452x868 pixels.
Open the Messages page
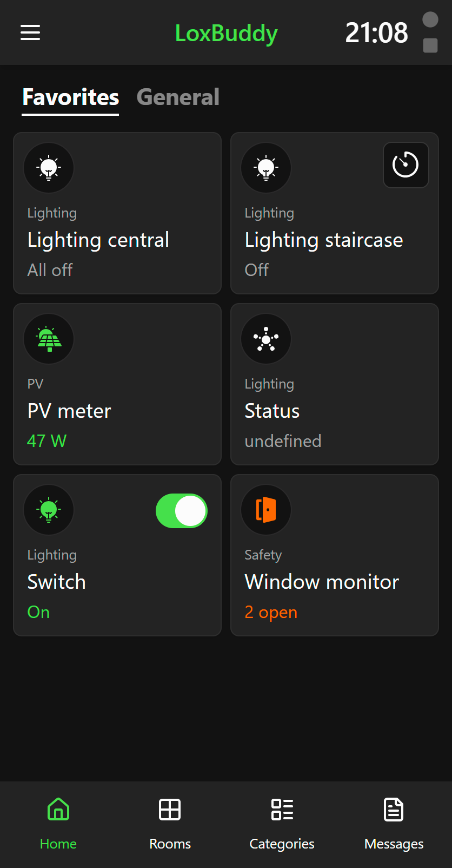coord(394,823)
